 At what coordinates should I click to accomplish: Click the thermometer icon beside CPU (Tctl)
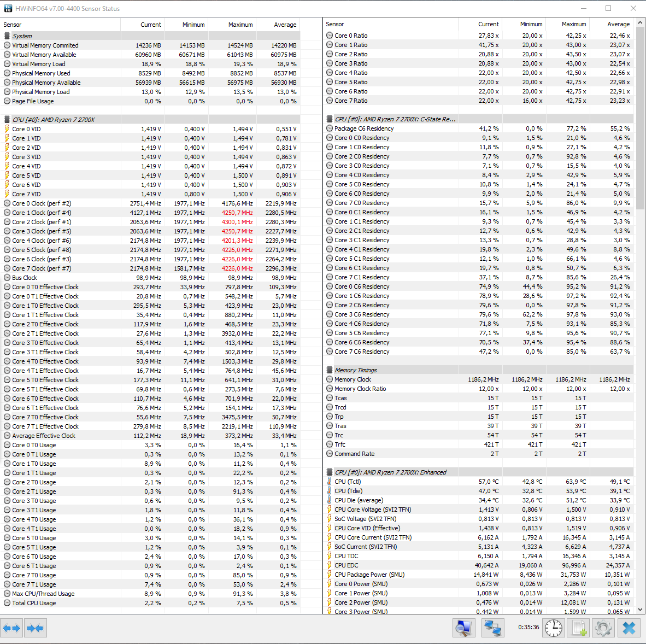330,481
